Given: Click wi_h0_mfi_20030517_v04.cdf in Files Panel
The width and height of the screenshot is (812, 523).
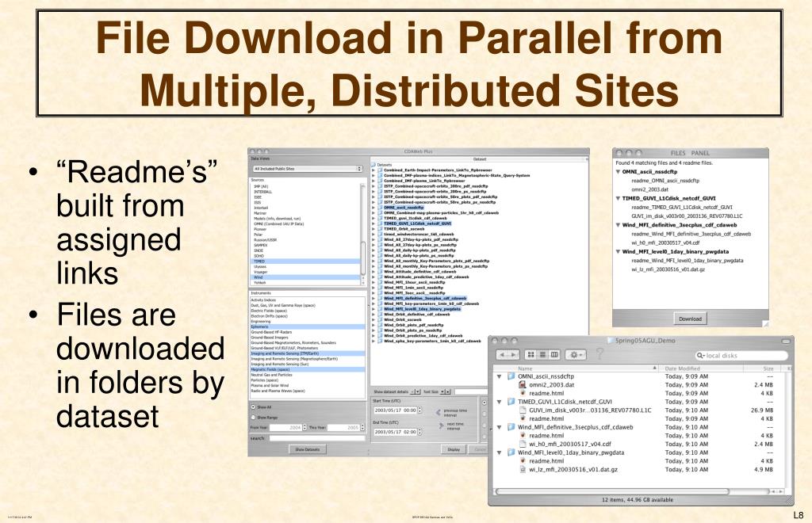Looking at the screenshot, I should (x=665, y=242).
